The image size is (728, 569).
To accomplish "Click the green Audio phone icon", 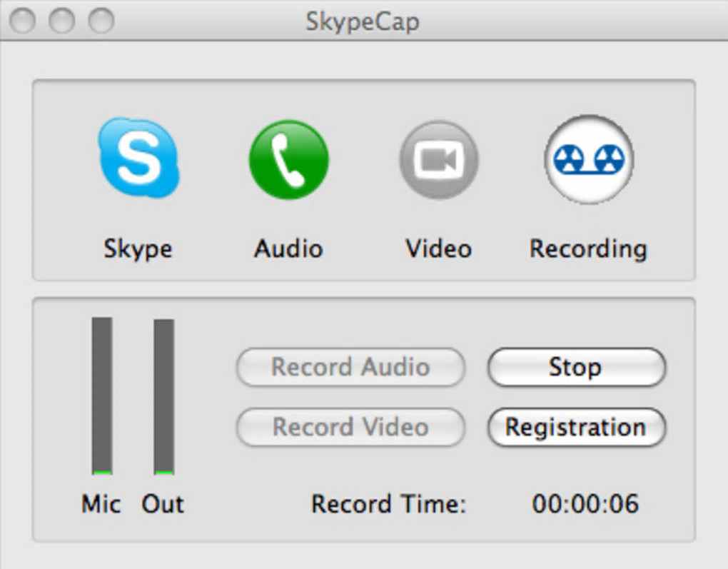I will point(288,160).
